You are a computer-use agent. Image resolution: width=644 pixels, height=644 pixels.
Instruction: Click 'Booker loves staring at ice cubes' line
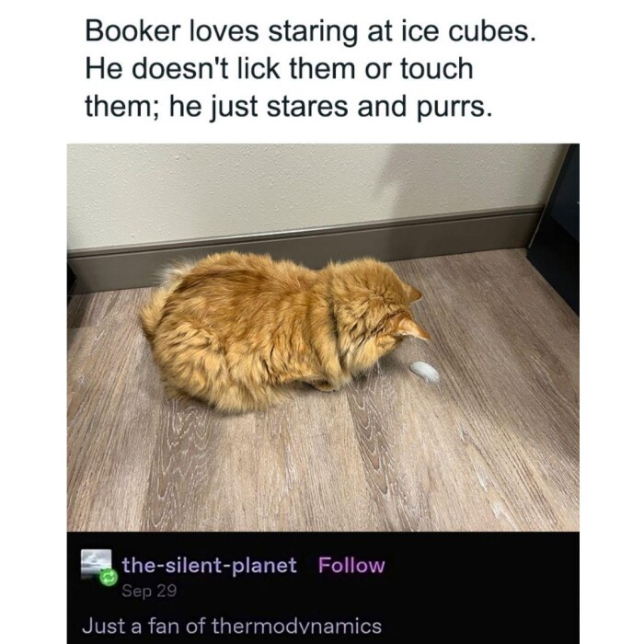(x=311, y=31)
